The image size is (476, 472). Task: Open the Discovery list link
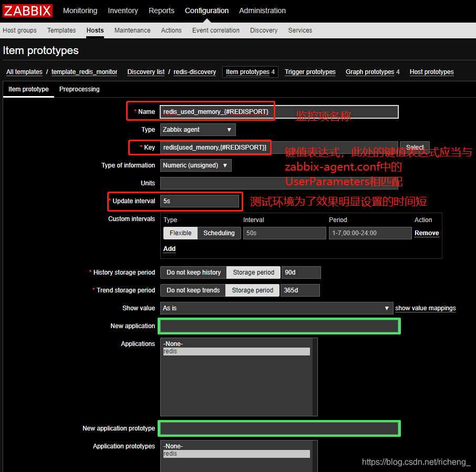(146, 72)
